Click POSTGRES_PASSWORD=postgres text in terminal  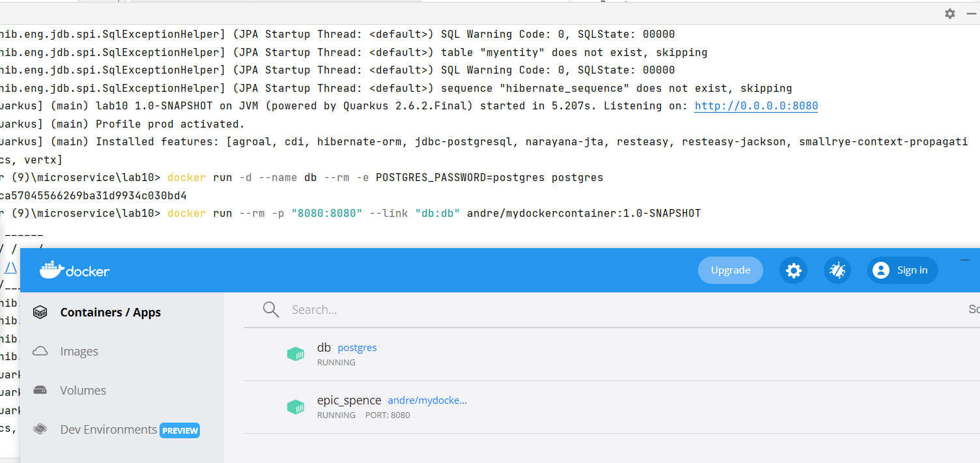[x=460, y=178]
